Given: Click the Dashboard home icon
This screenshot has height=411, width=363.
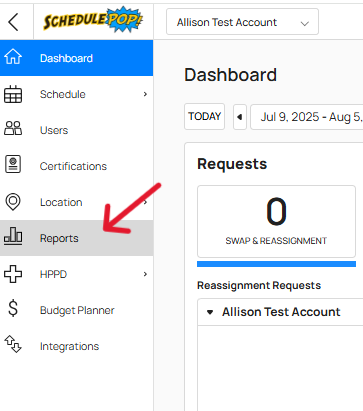Looking at the screenshot, I should coord(13,57).
